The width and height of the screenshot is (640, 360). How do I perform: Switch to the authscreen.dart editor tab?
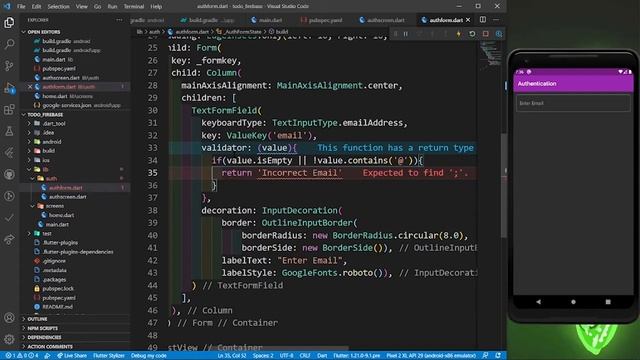click(x=382, y=20)
